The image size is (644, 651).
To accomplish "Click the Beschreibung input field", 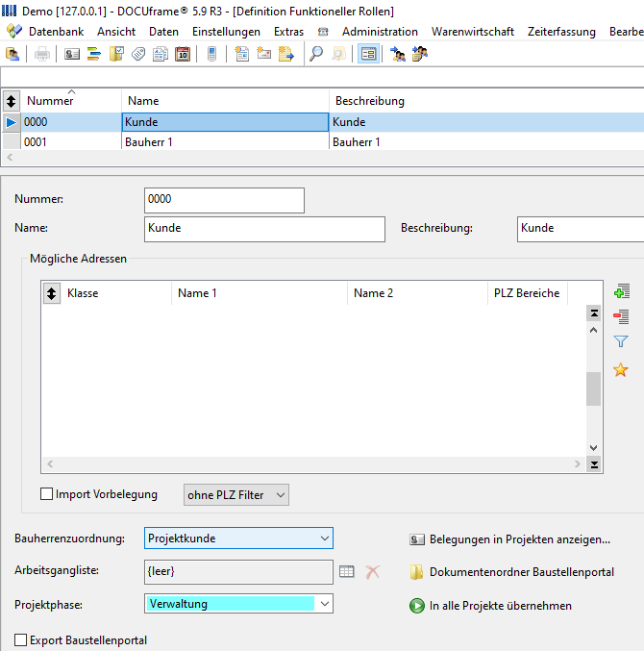I will point(581,229).
